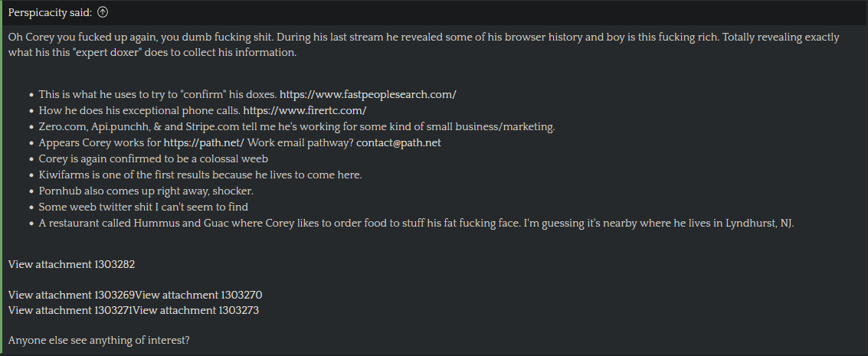
Task: Click the green left border of the quote
Action: point(1,178)
